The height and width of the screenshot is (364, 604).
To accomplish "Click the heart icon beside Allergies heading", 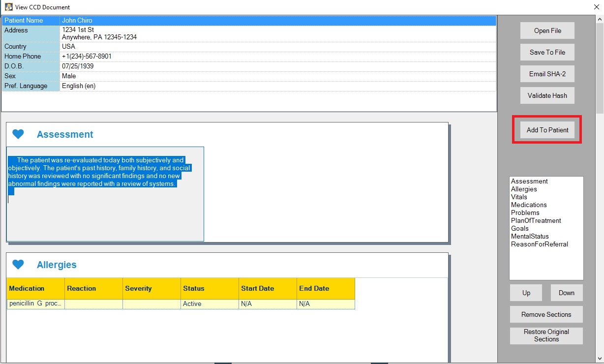I will (x=18, y=264).
